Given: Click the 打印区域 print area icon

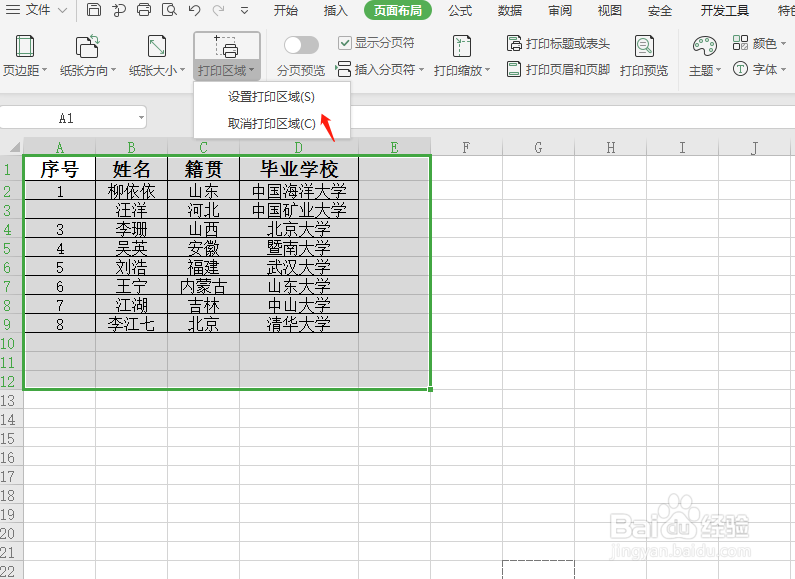Looking at the screenshot, I should coord(226,47).
